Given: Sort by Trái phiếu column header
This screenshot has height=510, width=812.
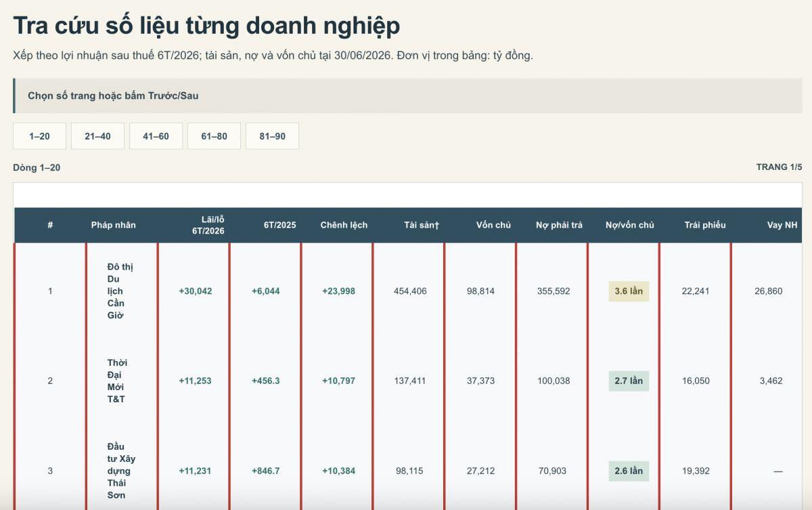Looking at the screenshot, I should 704,225.
